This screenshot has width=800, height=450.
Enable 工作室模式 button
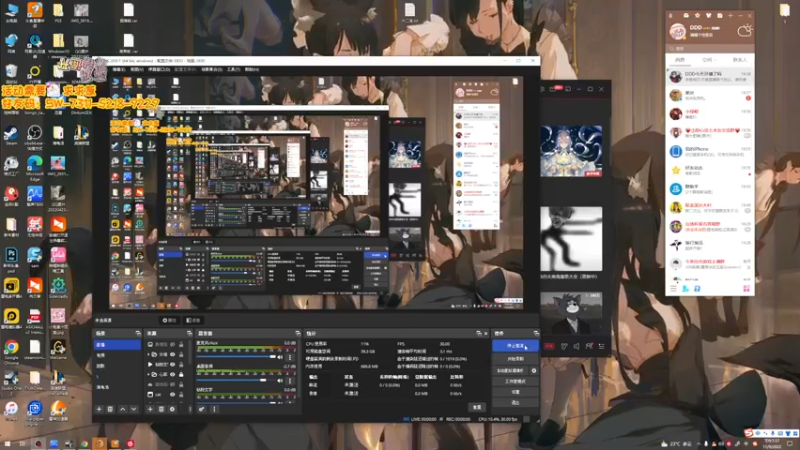[x=515, y=381]
